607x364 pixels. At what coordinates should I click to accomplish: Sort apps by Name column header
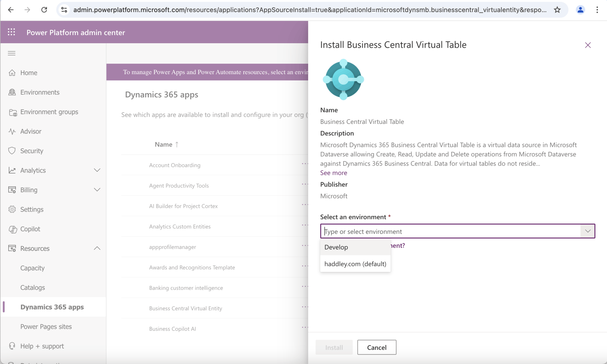point(164,144)
